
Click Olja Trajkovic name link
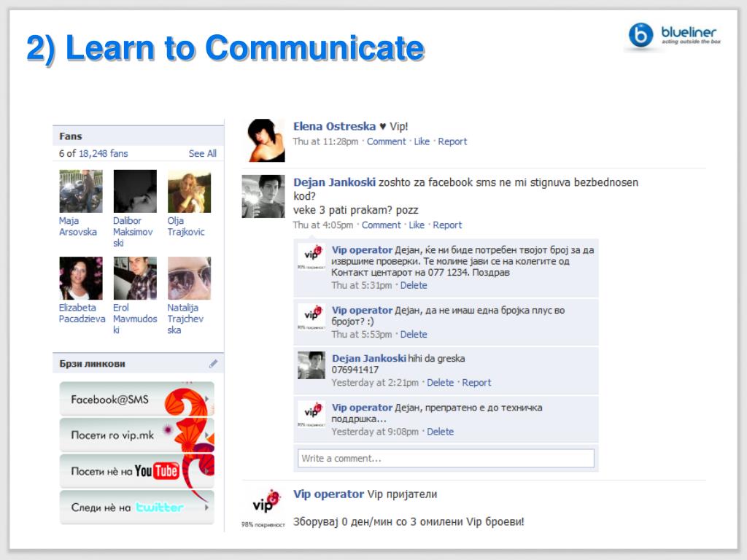pos(186,226)
